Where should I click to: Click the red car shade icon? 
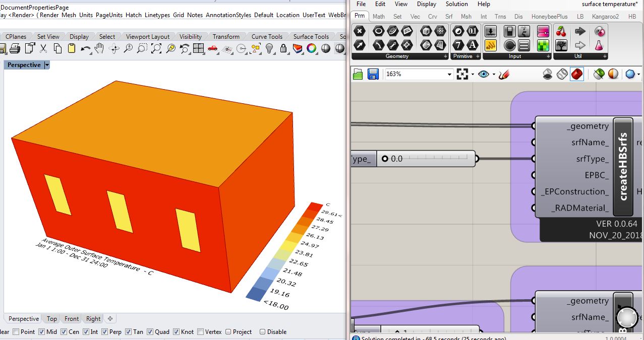click(212, 49)
